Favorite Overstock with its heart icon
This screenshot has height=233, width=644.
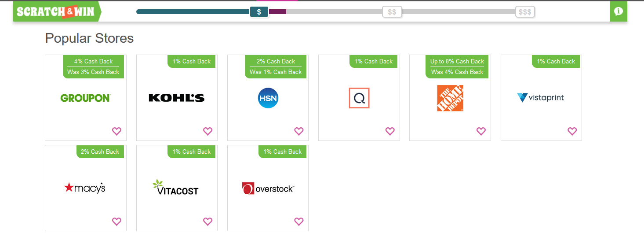[x=299, y=222]
